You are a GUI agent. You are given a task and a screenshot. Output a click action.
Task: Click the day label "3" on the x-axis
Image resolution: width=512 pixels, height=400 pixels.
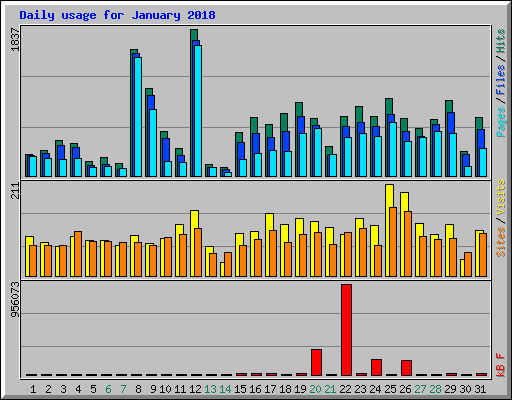[63, 389]
